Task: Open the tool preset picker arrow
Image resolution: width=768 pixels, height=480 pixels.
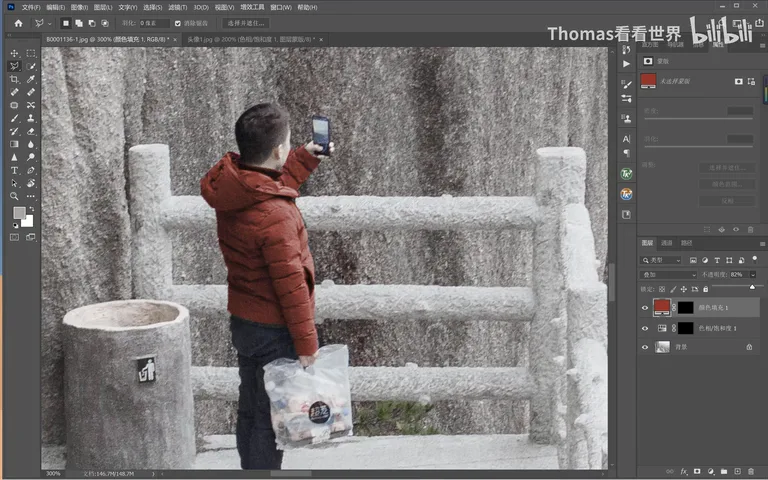Action: (x=49, y=24)
